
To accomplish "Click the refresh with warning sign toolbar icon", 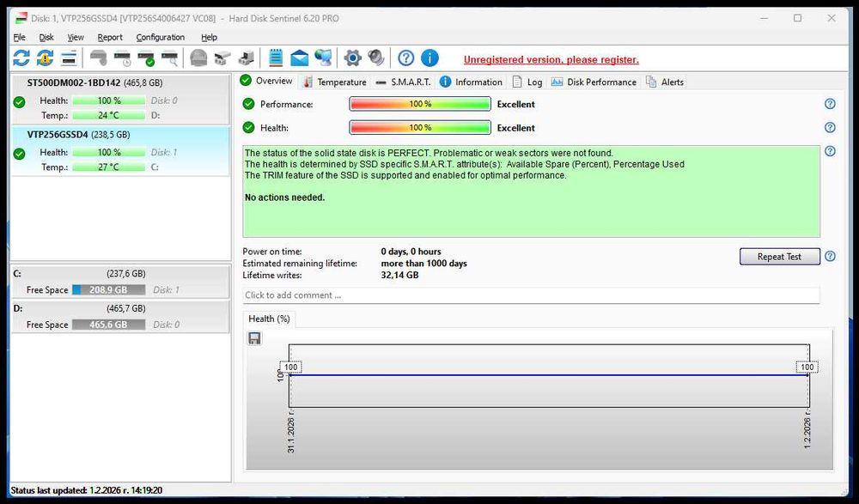I will click(45, 58).
